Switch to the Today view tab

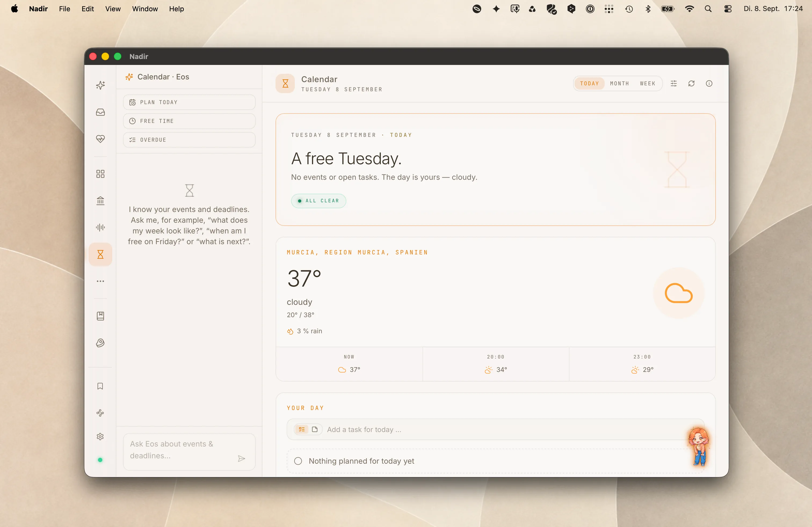[x=590, y=83]
